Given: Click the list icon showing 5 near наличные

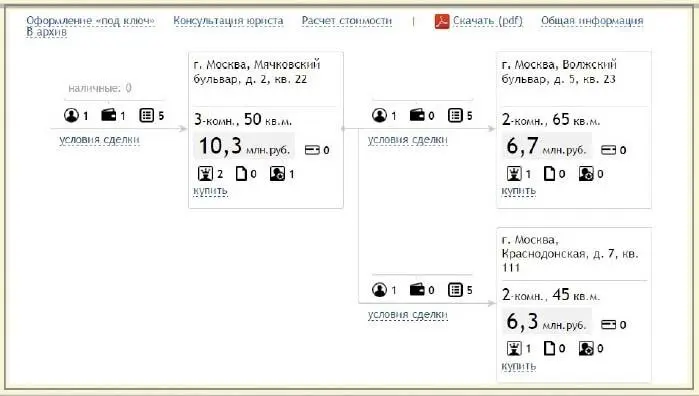Looking at the screenshot, I should tap(146, 116).
